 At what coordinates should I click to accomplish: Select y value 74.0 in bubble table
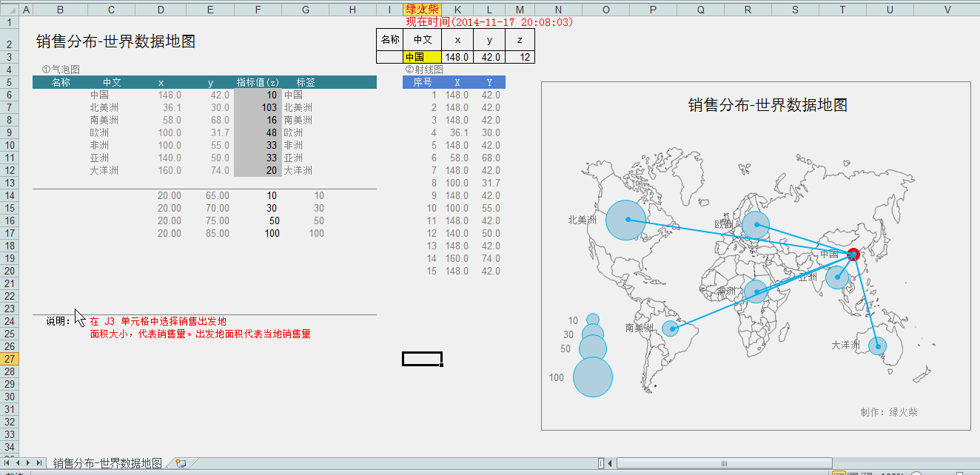pos(210,170)
